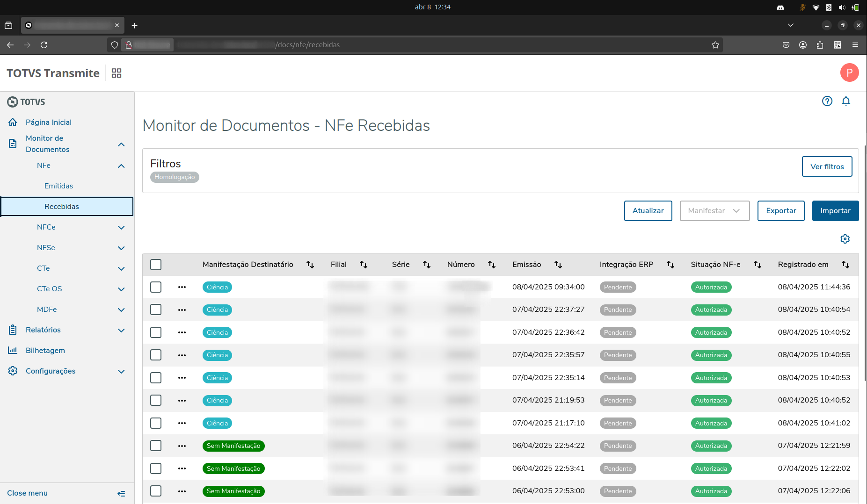Viewport: 867px width, 504px height.
Task: Check the row emitted 07/04/2025 22:36:42
Action: 156,332
